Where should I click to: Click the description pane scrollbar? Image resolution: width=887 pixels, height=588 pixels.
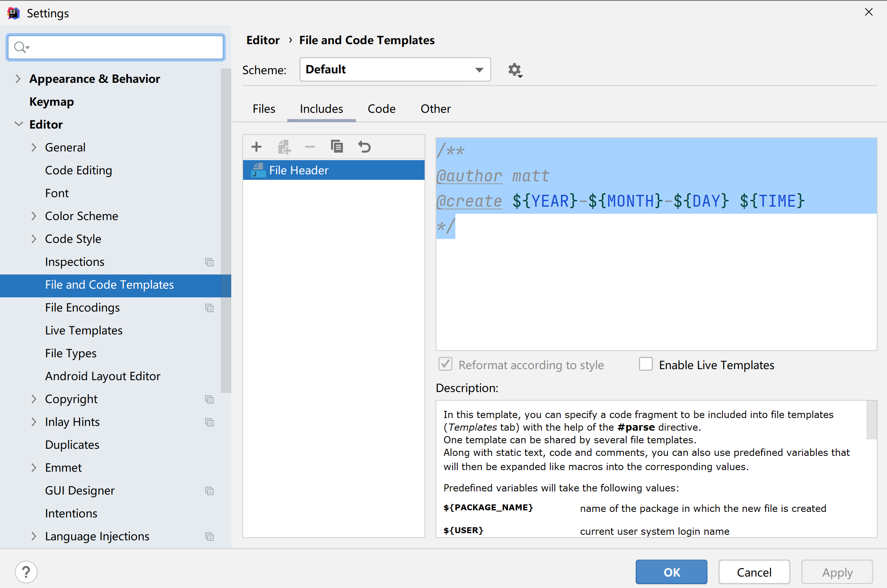[871, 420]
